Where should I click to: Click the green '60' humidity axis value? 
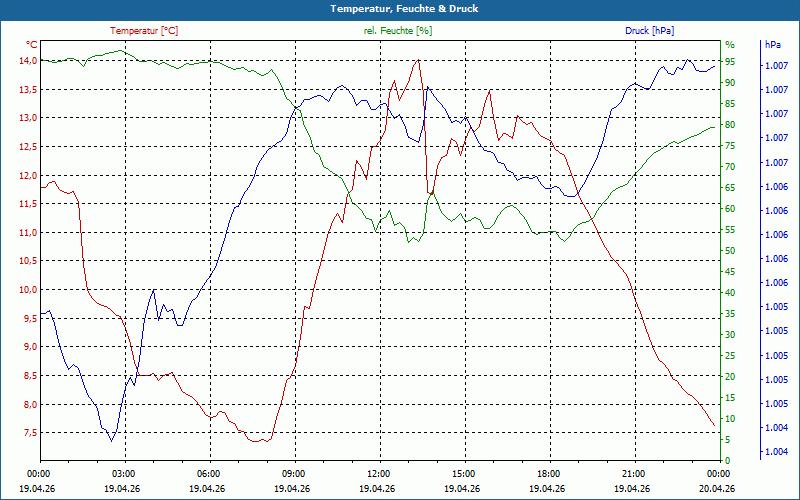[730, 209]
